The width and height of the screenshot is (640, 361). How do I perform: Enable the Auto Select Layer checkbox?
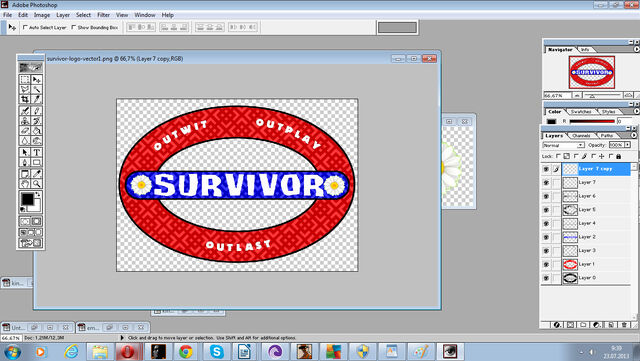tap(25, 27)
